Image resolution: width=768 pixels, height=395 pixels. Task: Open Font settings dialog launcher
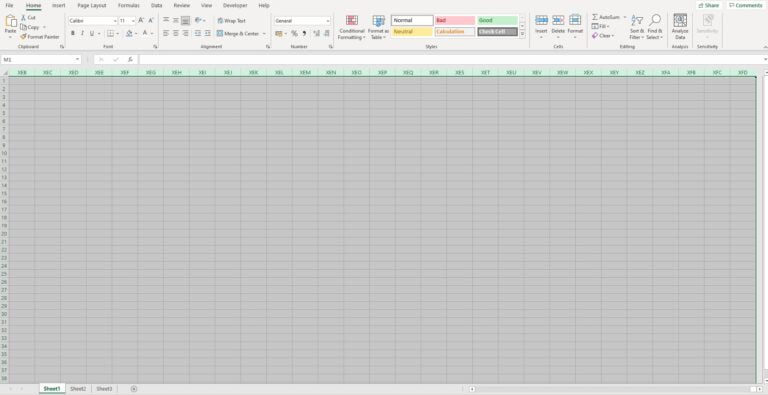155,47
